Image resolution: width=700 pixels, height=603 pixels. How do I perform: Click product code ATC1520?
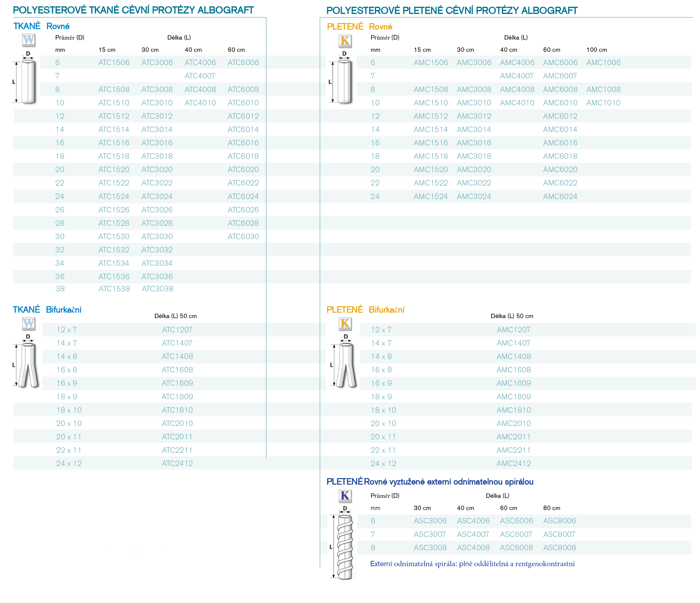[x=114, y=169]
